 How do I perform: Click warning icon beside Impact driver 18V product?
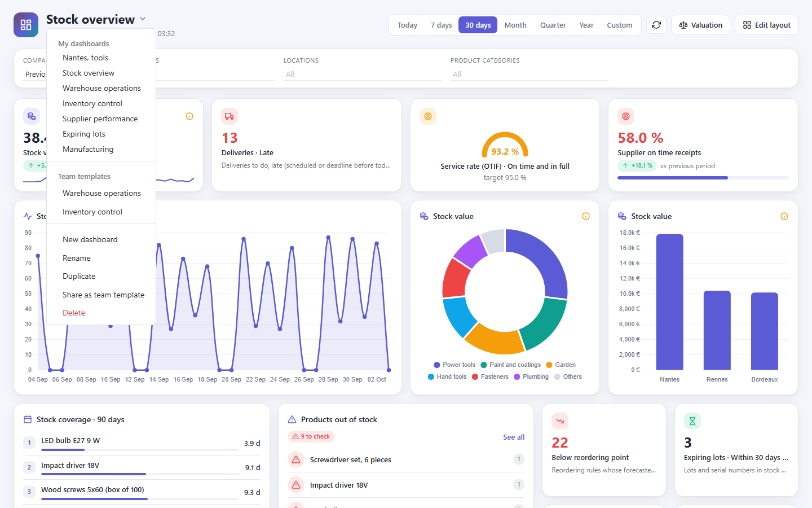point(296,485)
